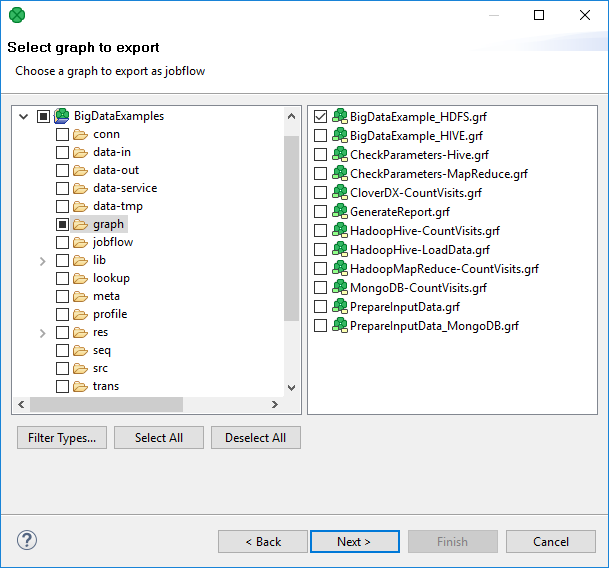Select the graph folder in the tree
This screenshot has height=568, width=609.
coord(108,224)
